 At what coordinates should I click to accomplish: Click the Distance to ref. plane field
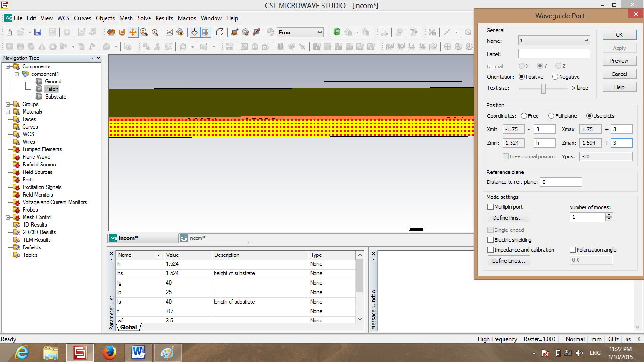point(561,182)
